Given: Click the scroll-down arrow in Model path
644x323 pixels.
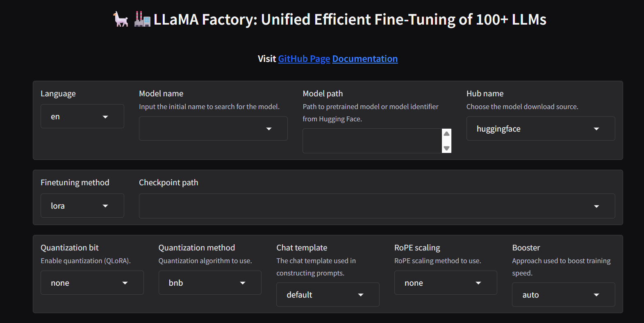Looking at the screenshot, I should [446, 148].
